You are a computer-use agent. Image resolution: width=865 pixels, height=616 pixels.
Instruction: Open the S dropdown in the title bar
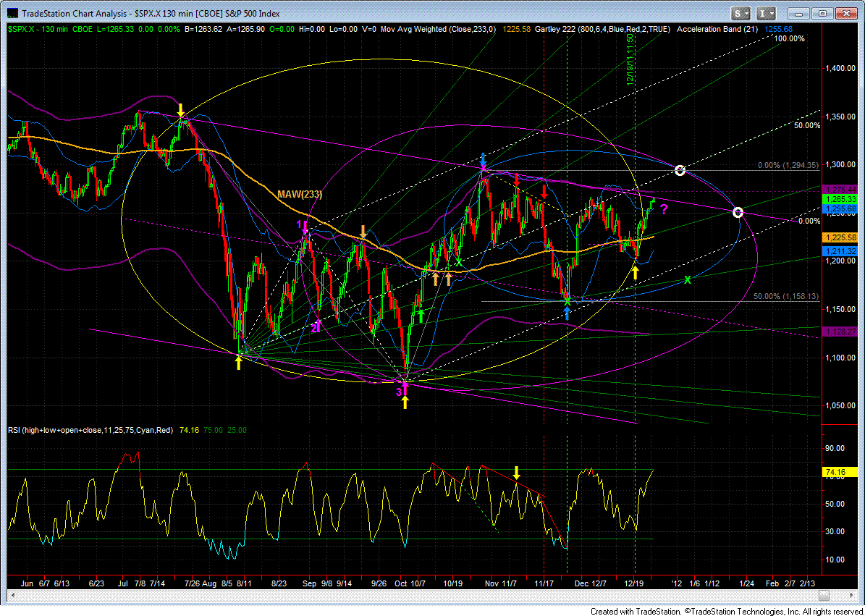point(740,13)
